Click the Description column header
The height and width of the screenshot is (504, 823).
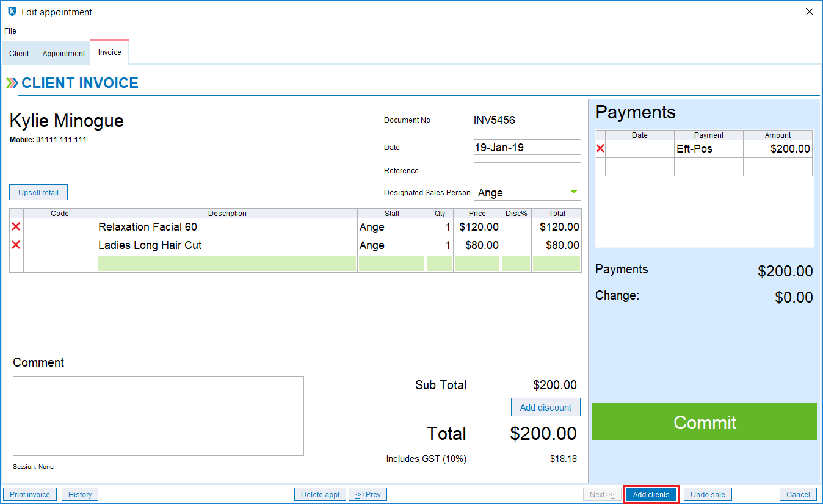coord(227,214)
